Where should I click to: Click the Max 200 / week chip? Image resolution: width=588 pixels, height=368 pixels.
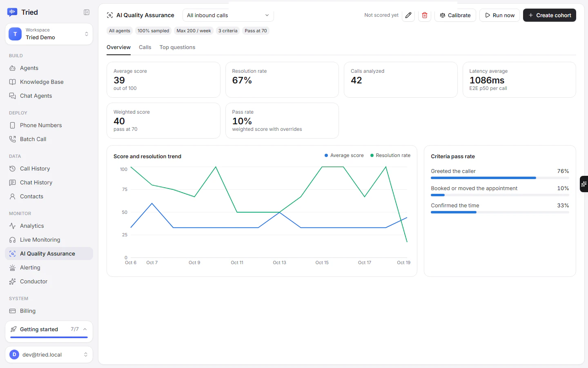tap(194, 31)
